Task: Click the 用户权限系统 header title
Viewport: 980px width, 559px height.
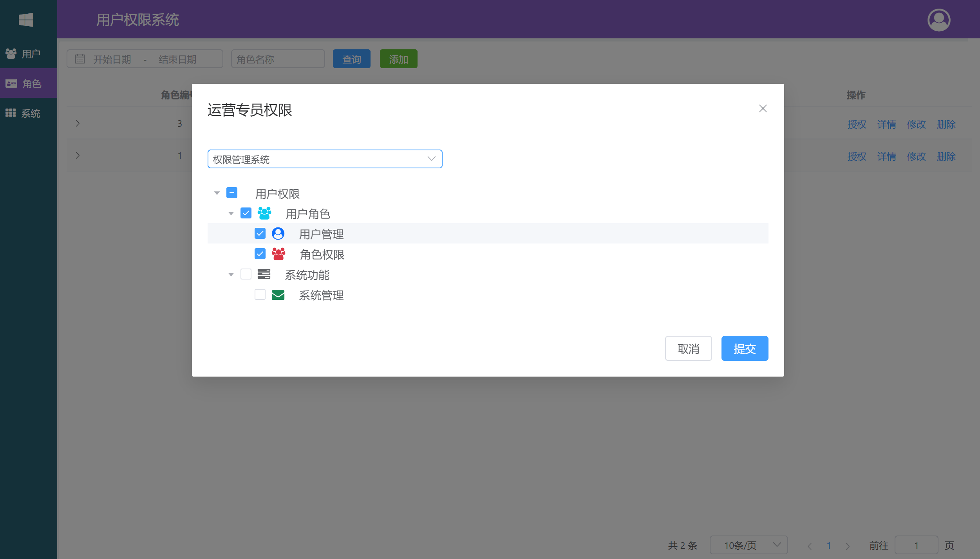Action: point(137,20)
